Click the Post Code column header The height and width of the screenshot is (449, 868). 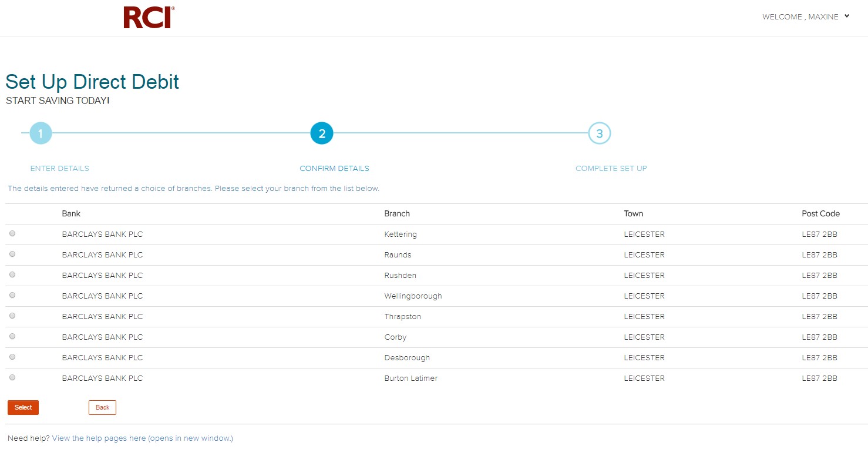[821, 214]
